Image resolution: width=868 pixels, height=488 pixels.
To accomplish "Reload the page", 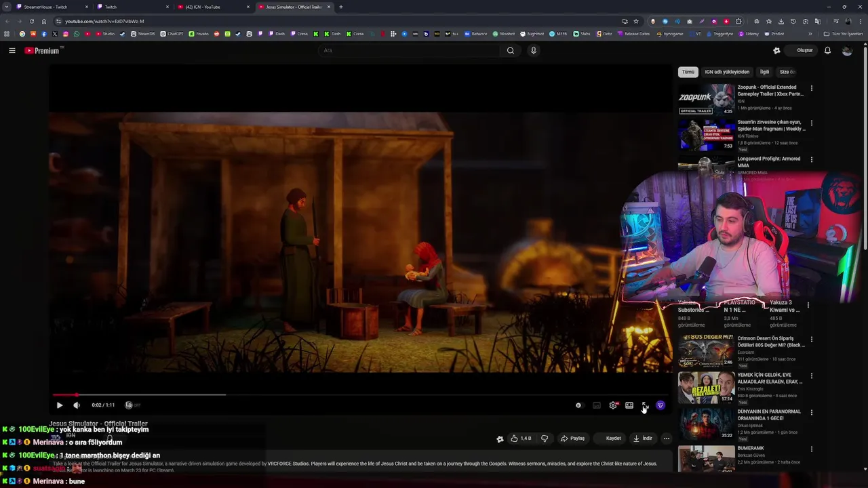I will tap(31, 21).
